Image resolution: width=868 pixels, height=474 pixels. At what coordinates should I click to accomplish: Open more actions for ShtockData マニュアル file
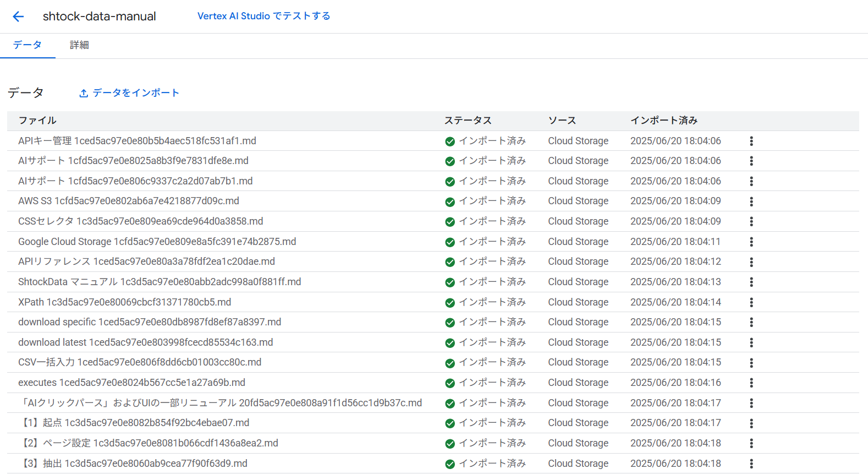coord(751,282)
